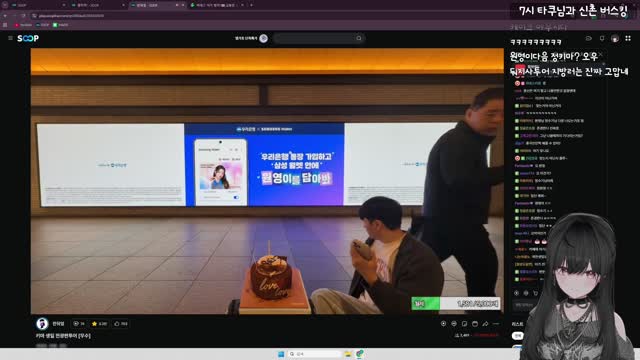The width and height of the screenshot is (640, 360).
Task: Open the profile avatar in SOOP header
Action: tap(615, 38)
